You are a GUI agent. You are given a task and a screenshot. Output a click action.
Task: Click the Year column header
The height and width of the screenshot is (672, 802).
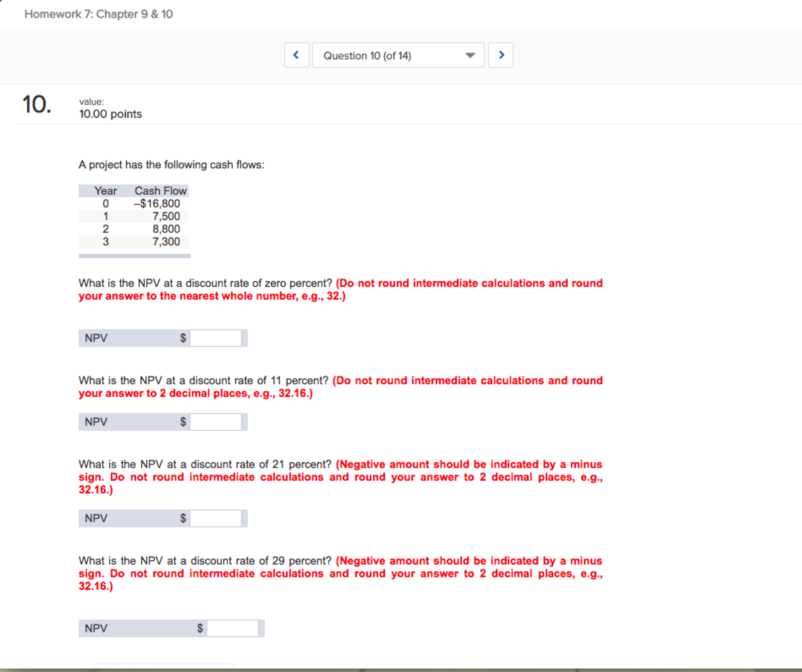105,191
